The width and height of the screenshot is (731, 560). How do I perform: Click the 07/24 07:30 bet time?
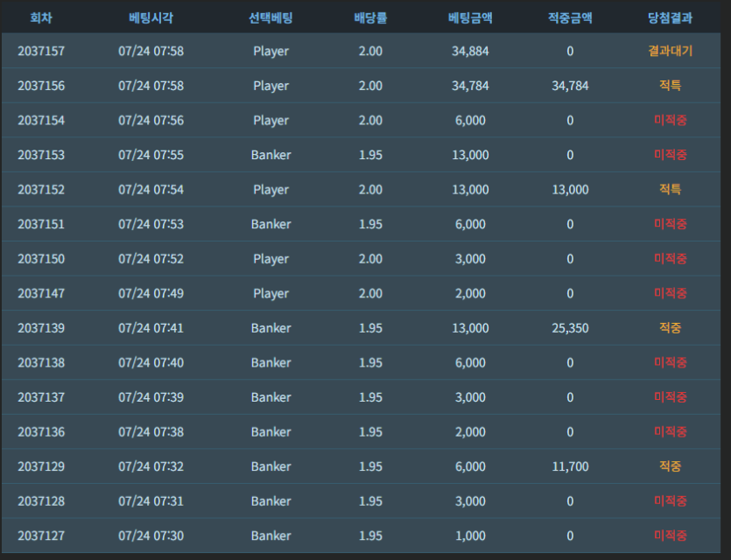pyautogui.click(x=151, y=535)
